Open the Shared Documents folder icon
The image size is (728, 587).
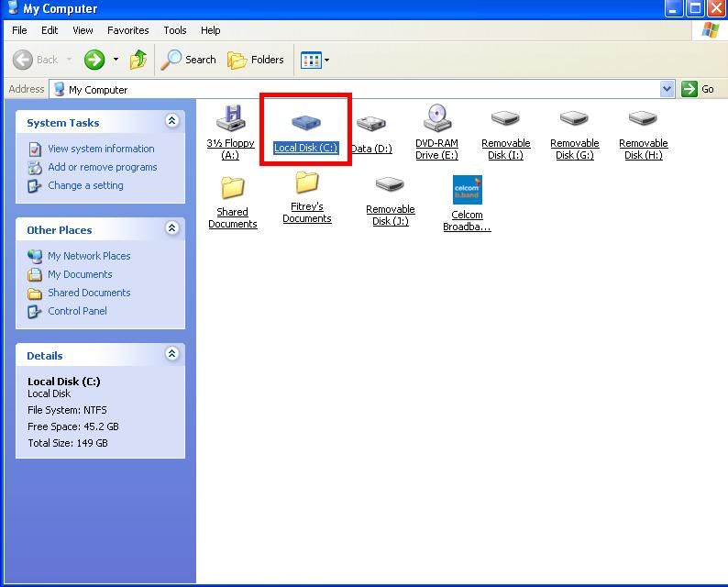[x=233, y=188]
